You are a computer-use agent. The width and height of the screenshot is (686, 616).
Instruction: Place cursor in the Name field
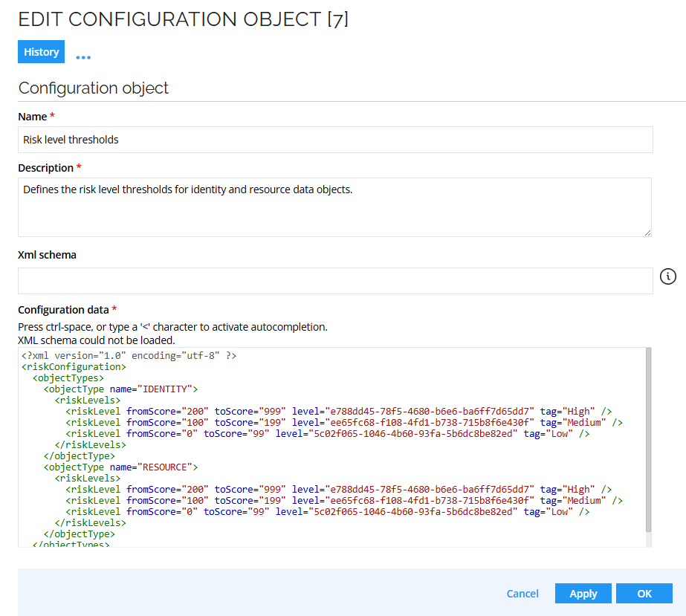[x=334, y=140]
